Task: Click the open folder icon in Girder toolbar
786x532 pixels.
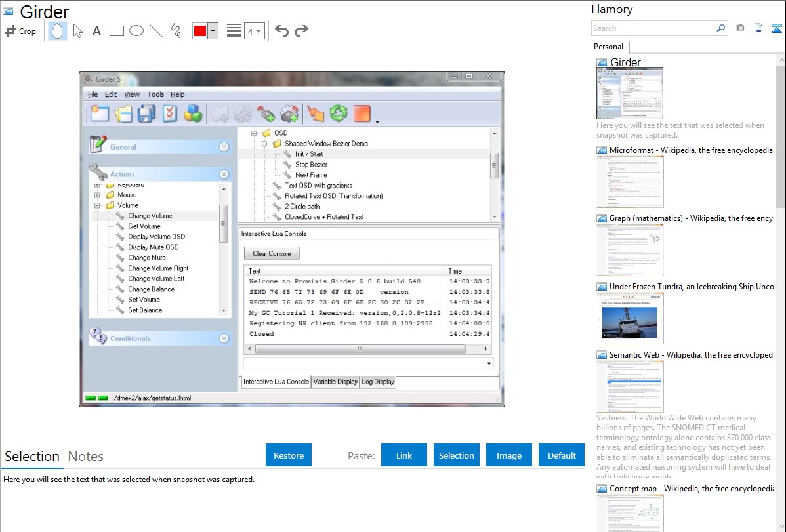Action: click(123, 114)
